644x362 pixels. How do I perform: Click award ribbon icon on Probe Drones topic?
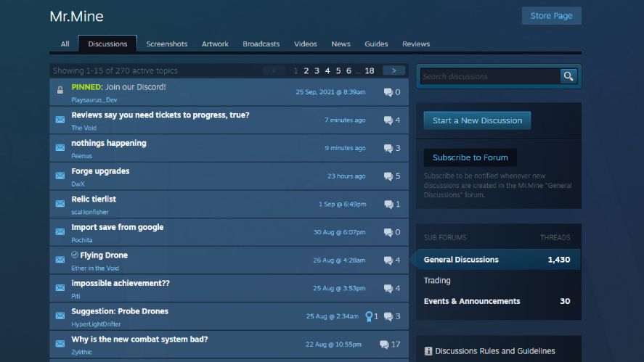(369, 316)
